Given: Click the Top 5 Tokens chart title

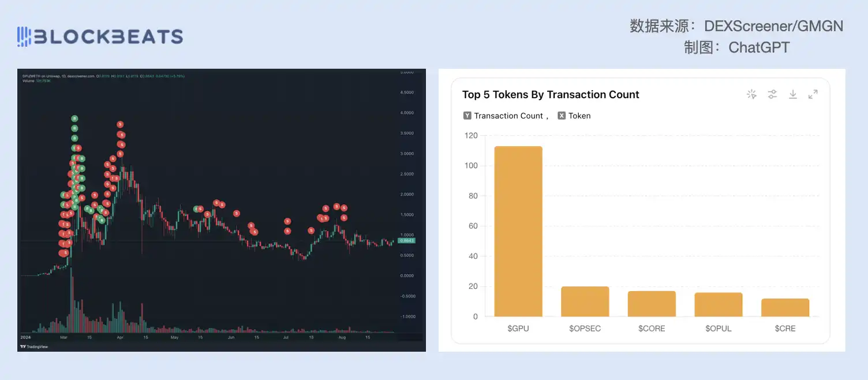Looking at the screenshot, I should (551, 95).
